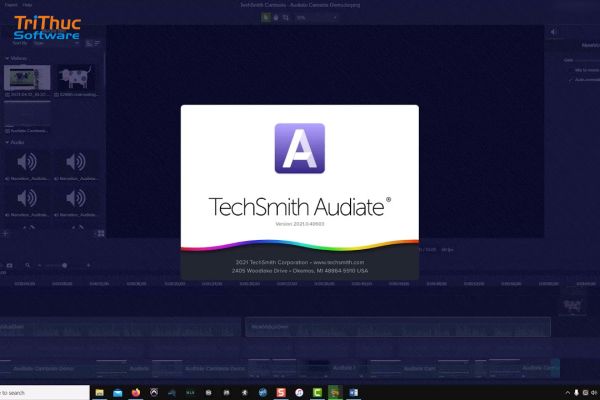This screenshot has height=400, width=600.
Task: Open the canvas zoom percentage dropdown
Action: [x=317, y=18]
